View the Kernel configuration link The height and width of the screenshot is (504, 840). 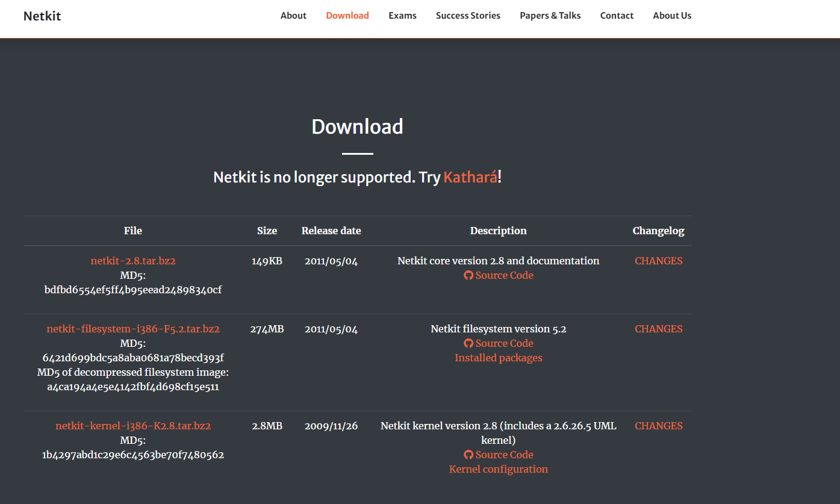(x=499, y=469)
